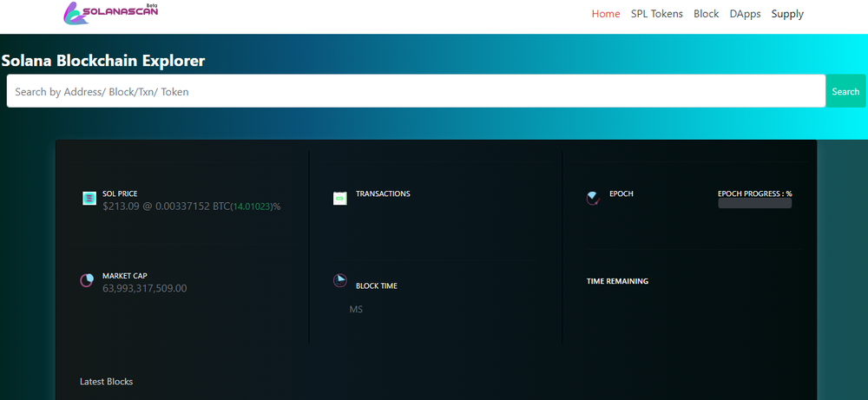Click the market cap value 63,993,317,509.00
The height and width of the screenshot is (400, 868).
pyautogui.click(x=144, y=288)
